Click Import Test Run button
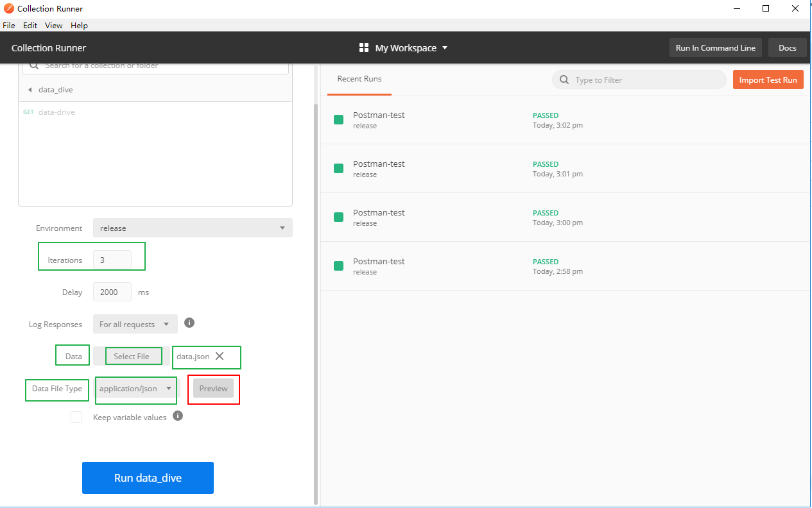Viewport: 812px width, 508px height. click(x=768, y=80)
